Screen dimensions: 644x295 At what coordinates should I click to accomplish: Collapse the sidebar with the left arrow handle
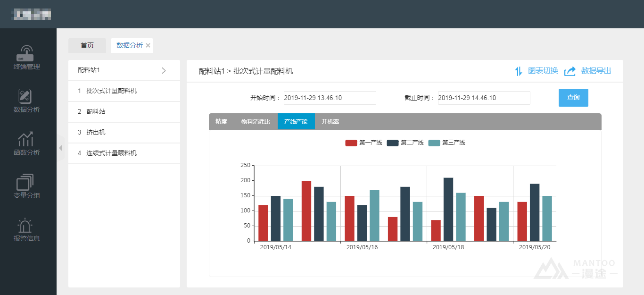[60, 148]
